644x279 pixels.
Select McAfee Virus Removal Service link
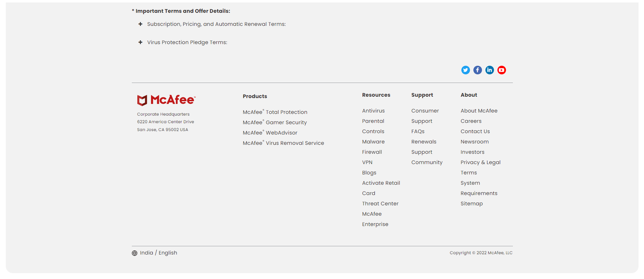point(283,143)
